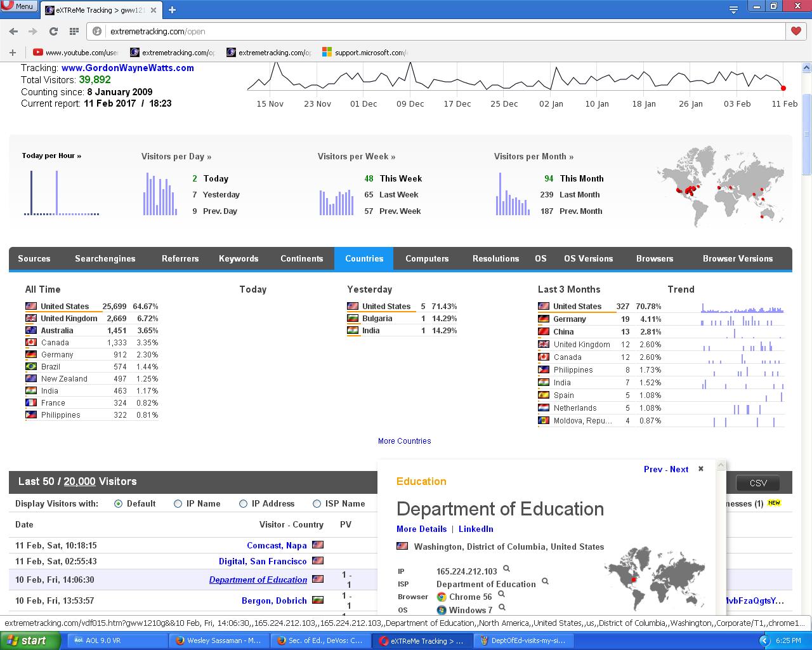The image size is (812, 650).
Task: Click the page vertical scrollbar
Action: click(x=807, y=135)
